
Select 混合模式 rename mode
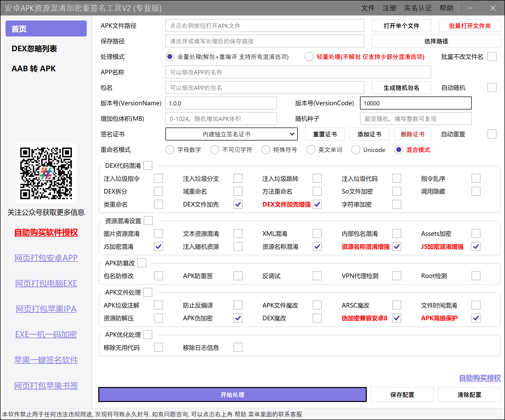coord(399,150)
